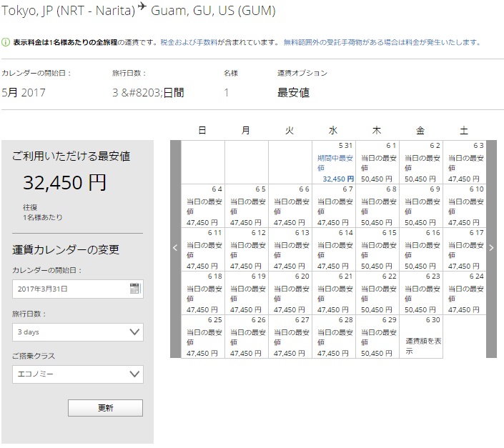This screenshot has width=504, height=448.
Task: Expand the 3 days trip length dropdown
Action: [77, 332]
